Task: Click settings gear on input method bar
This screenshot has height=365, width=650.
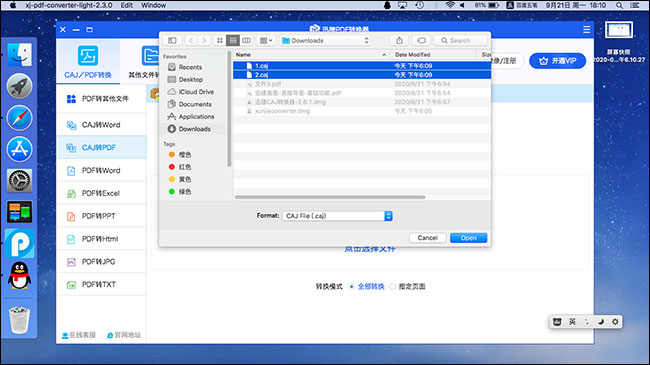Action: click(615, 322)
